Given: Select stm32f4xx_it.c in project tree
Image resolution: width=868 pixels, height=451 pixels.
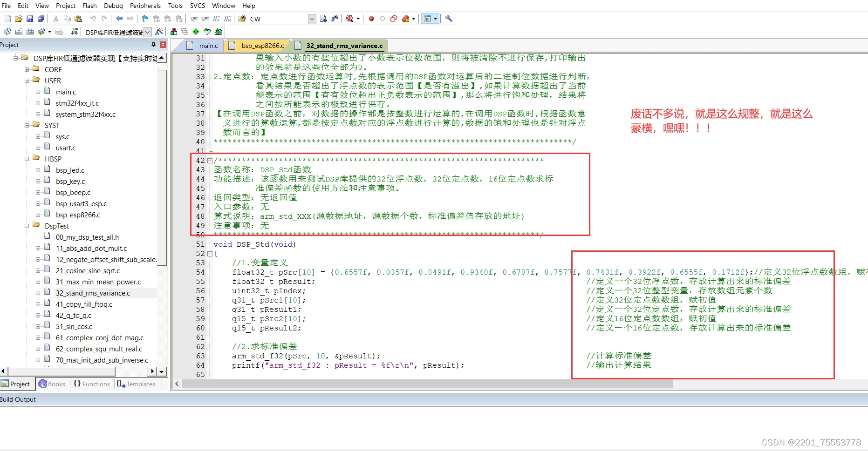Looking at the screenshot, I should coord(77,103).
